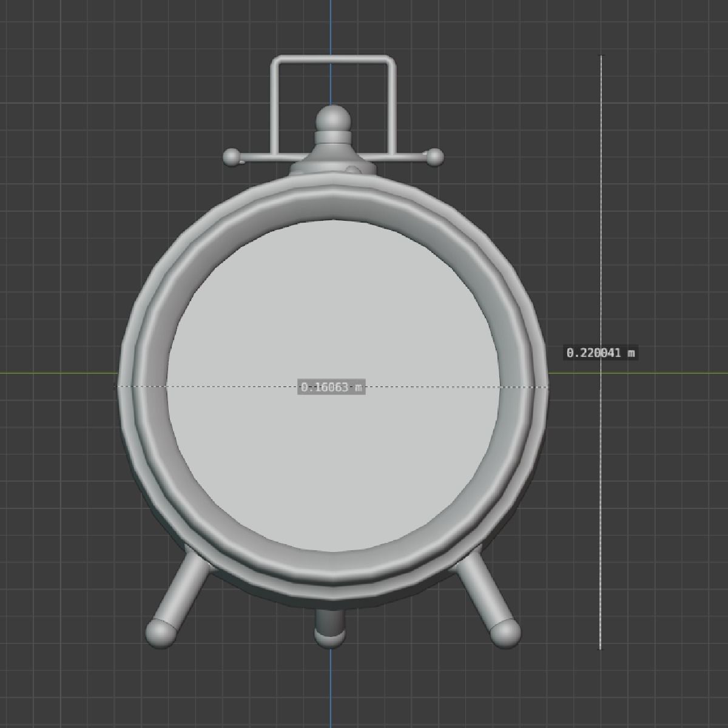This screenshot has height=728, width=728.
Task: Click the green horizontal axis line at left
Action: click(x=55, y=372)
